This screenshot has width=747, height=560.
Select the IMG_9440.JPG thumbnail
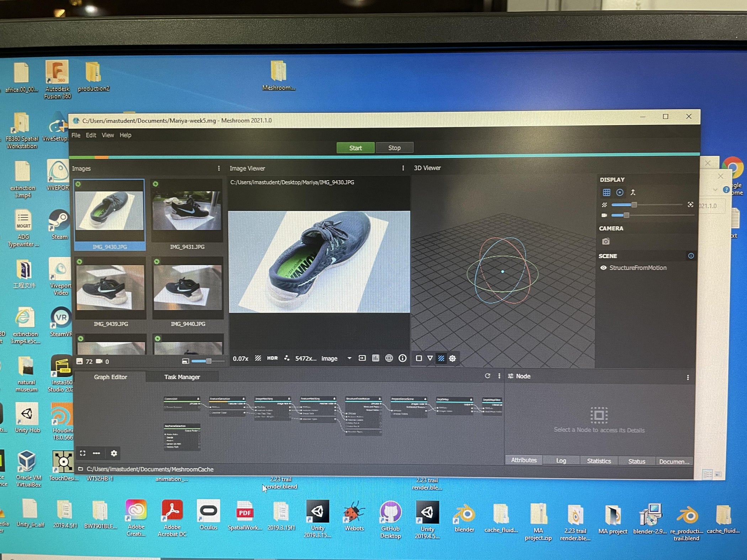coord(187,288)
